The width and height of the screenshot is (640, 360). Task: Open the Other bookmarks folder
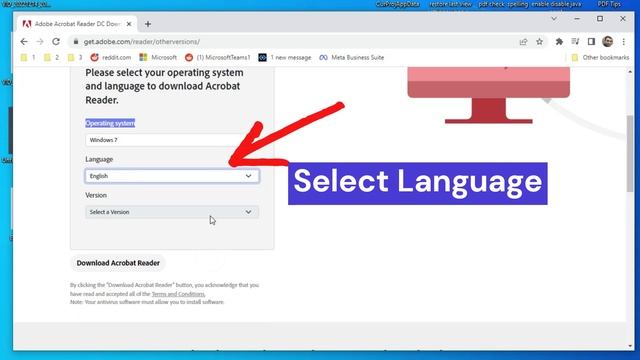tap(600, 58)
